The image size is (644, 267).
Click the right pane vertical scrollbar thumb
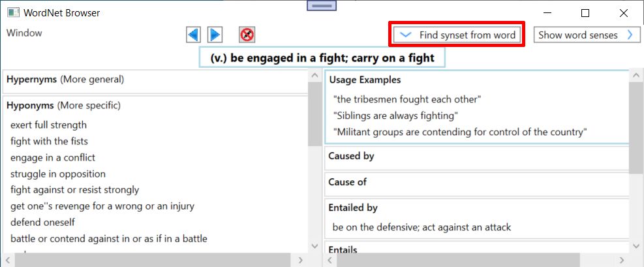(x=636, y=127)
